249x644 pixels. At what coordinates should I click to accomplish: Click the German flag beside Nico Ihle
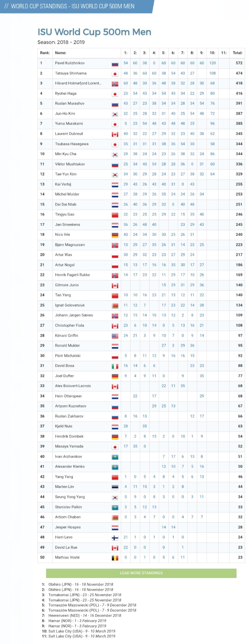click(x=115, y=235)
